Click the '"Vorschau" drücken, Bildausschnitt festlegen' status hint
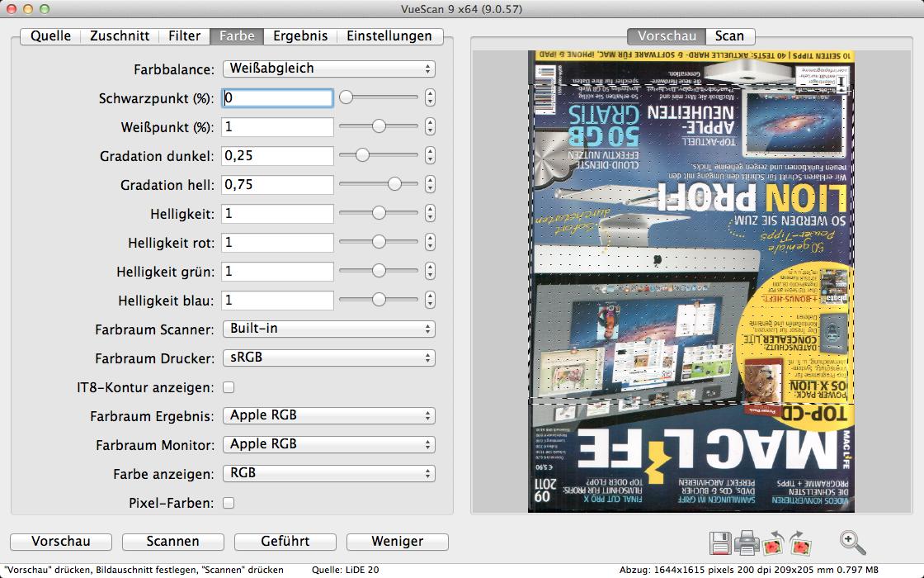This screenshot has height=578, width=924. point(144,570)
